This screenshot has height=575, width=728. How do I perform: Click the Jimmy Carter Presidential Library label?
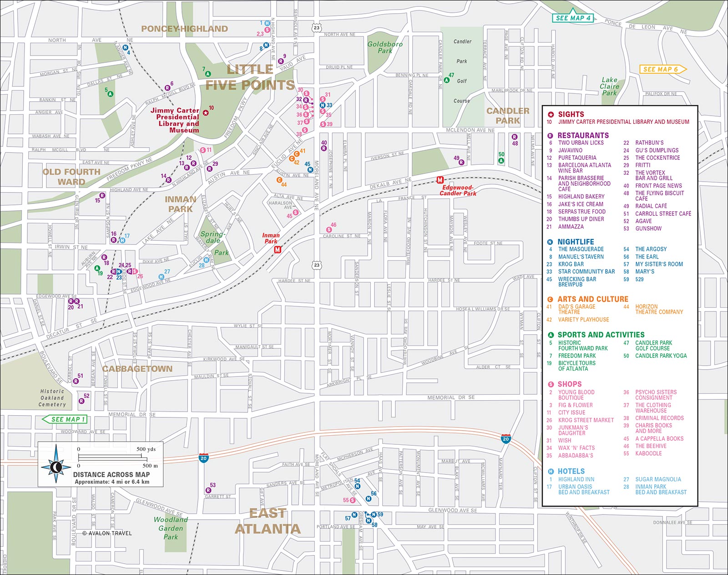pyautogui.click(x=175, y=120)
